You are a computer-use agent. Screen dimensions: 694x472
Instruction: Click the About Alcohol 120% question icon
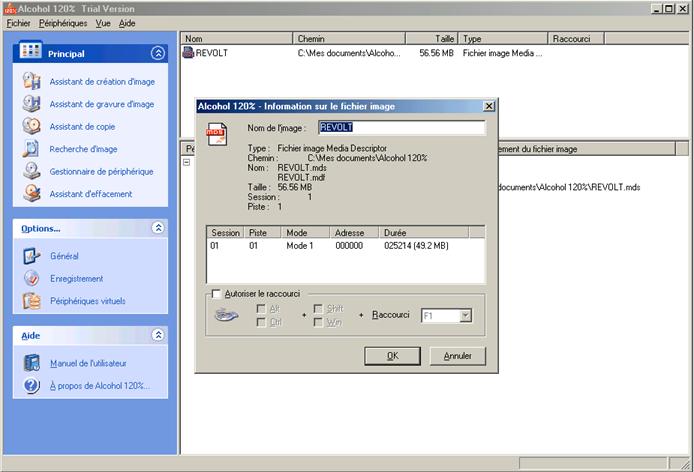32,386
